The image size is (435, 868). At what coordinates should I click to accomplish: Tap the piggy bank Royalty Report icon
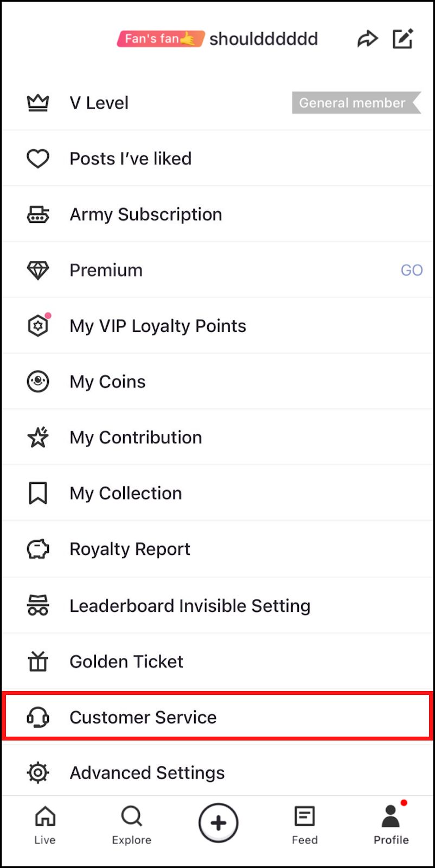(x=38, y=549)
